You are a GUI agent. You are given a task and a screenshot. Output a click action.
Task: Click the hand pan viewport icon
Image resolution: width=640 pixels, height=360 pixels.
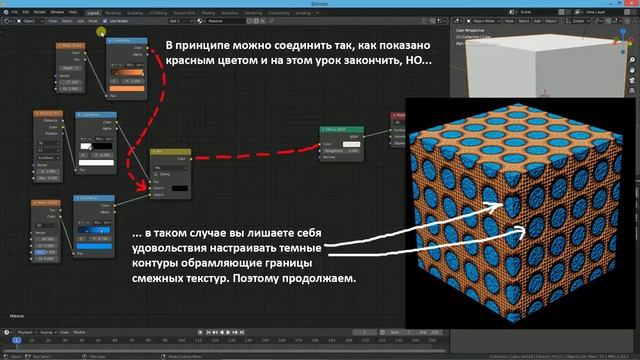tap(632, 70)
